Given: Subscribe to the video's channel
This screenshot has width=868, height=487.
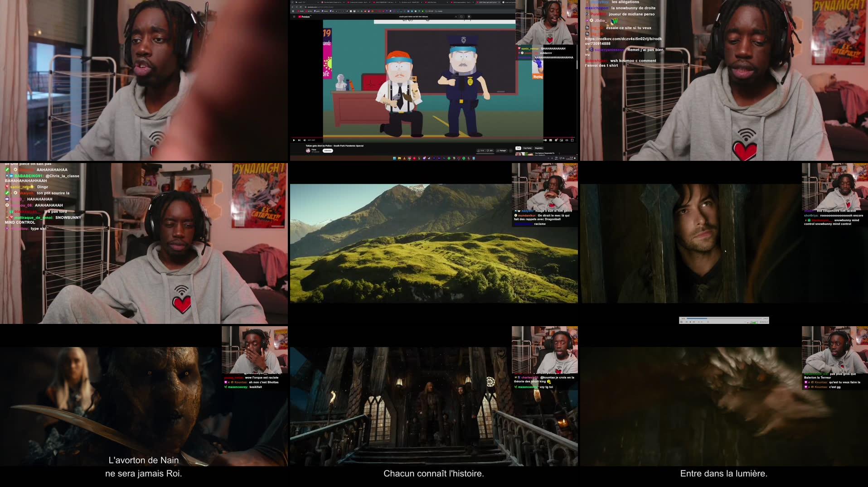Looking at the screenshot, I should 328,150.
